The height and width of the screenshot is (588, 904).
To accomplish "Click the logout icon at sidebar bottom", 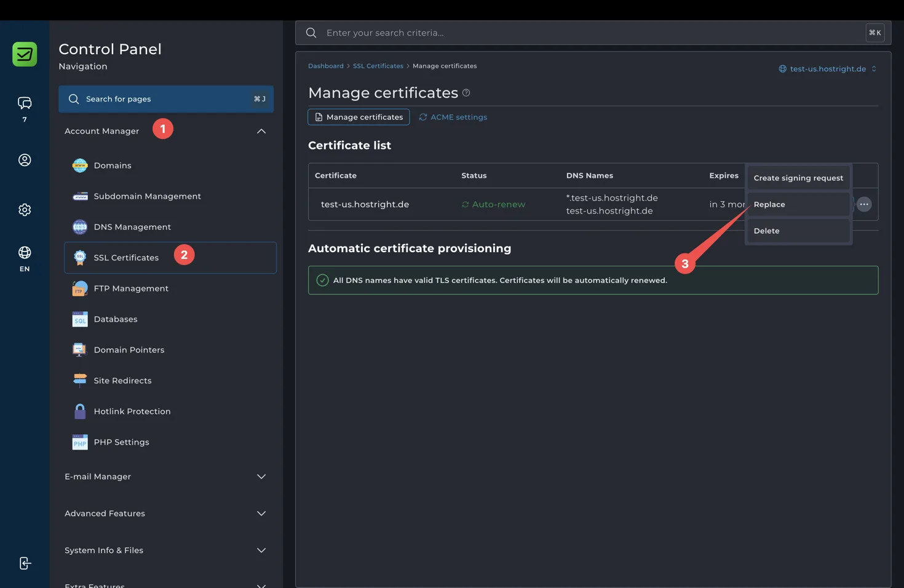I will [25, 563].
